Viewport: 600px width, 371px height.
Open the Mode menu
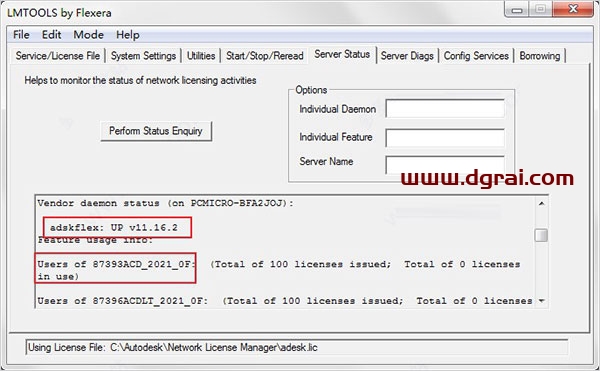[x=88, y=35]
